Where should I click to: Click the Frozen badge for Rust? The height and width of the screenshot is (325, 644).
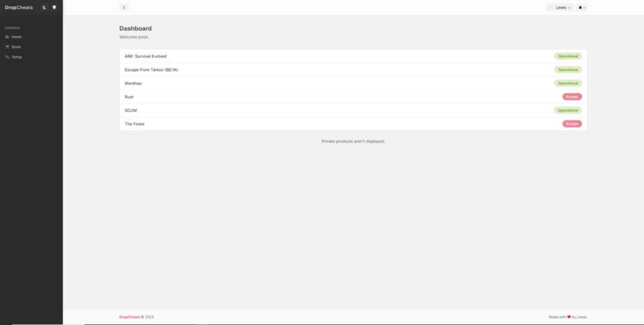[x=572, y=97]
